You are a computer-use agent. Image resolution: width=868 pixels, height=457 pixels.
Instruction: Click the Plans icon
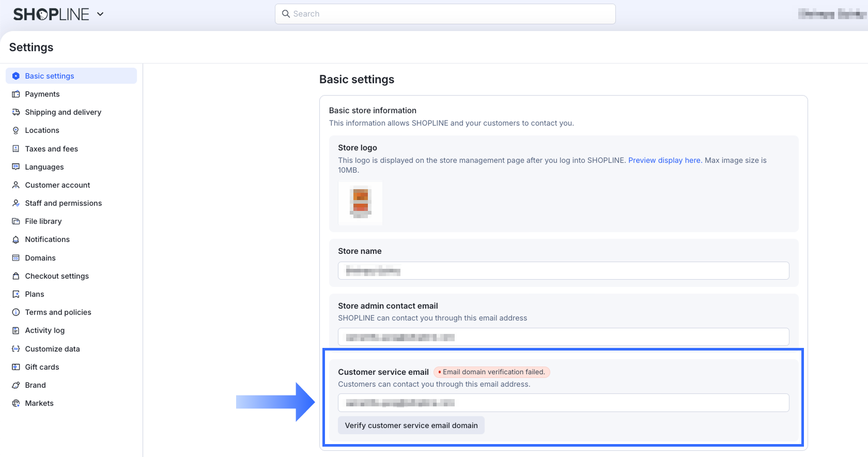[16, 294]
